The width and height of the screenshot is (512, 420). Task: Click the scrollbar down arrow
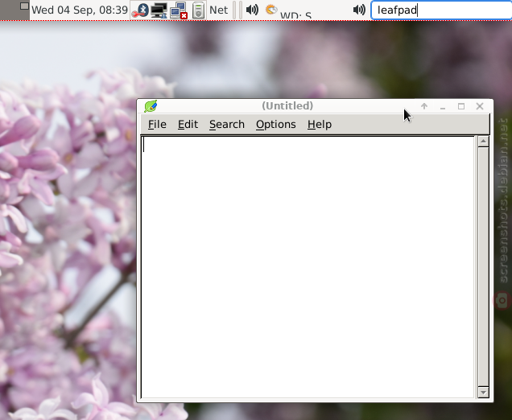(483, 392)
